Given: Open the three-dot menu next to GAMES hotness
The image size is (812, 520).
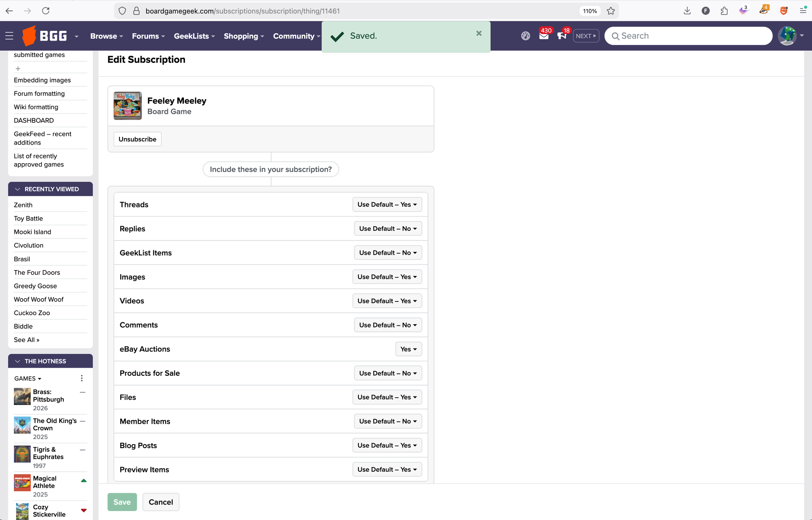Looking at the screenshot, I should [x=82, y=378].
